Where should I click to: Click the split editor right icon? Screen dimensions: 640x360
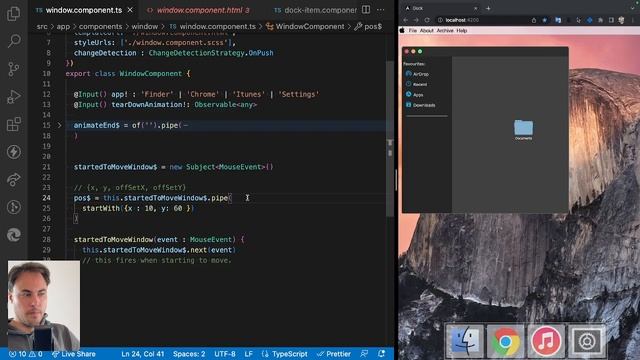[366, 10]
